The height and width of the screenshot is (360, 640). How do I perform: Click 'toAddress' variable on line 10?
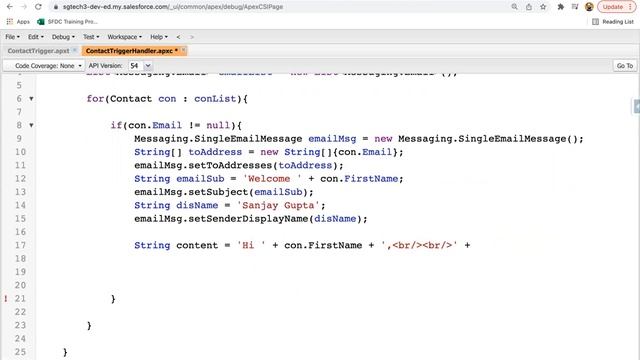[x=215, y=152]
